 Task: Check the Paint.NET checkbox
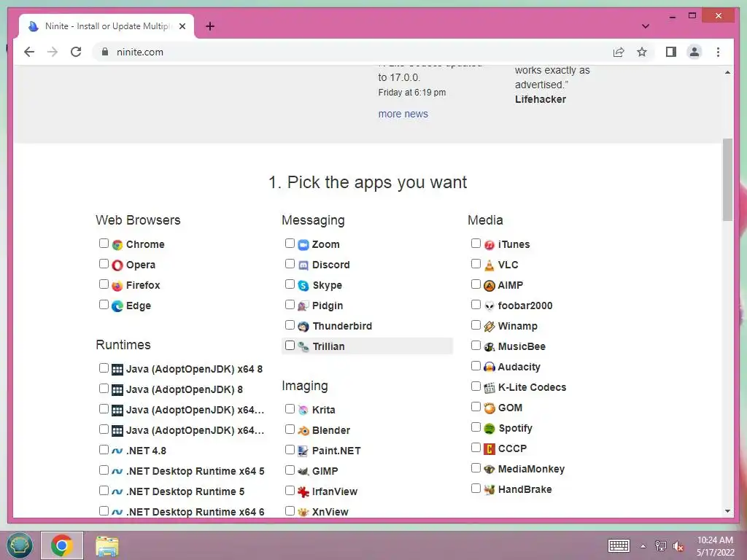point(290,449)
